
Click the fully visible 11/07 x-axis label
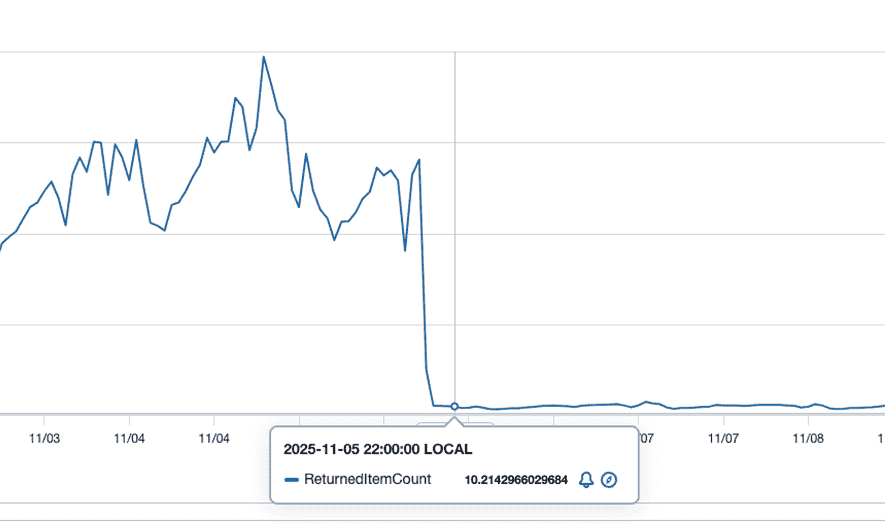click(x=723, y=438)
